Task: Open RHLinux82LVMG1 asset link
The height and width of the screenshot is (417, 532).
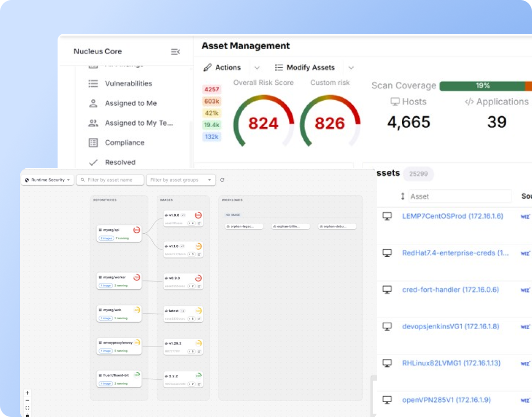Action: point(451,363)
